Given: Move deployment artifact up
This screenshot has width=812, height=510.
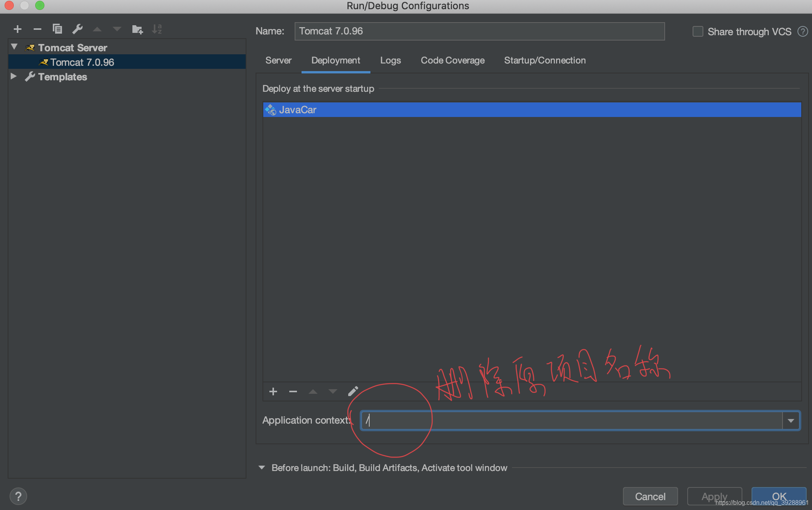Looking at the screenshot, I should (313, 391).
